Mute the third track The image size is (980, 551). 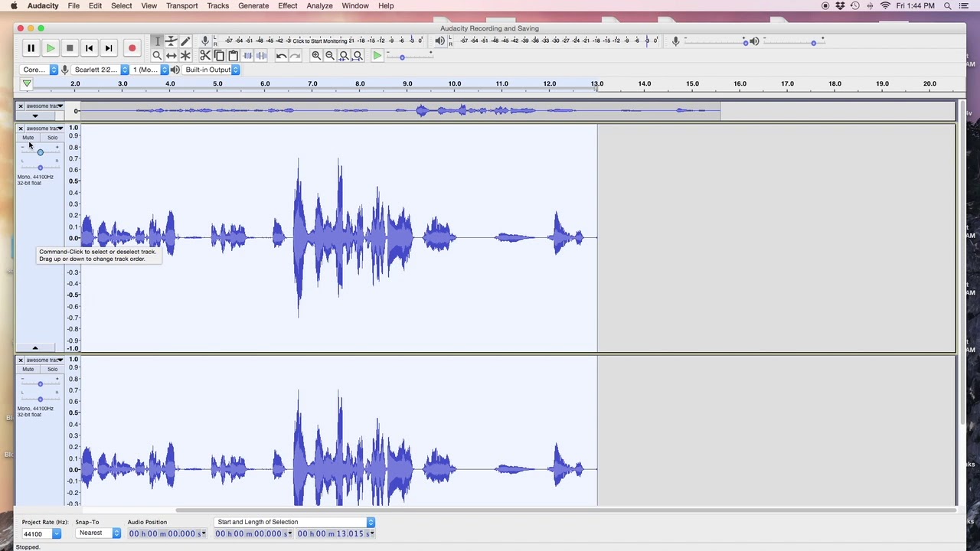click(x=28, y=370)
